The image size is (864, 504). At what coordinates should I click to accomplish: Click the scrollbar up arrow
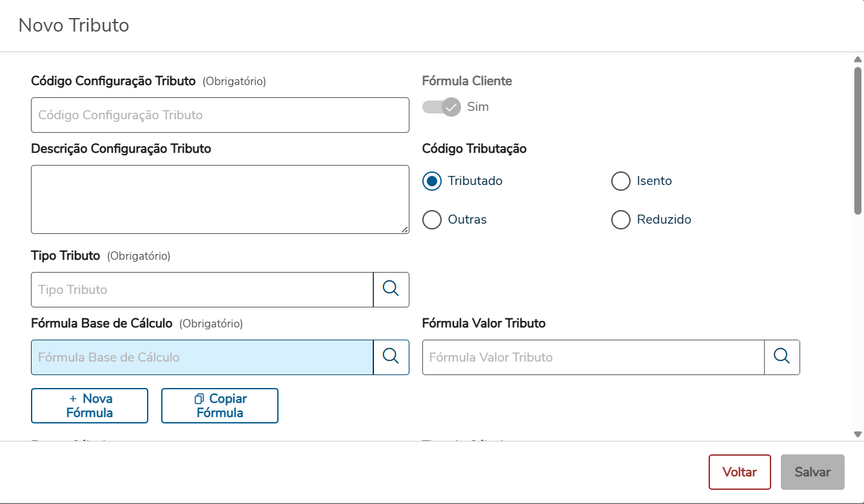pyautogui.click(x=858, y=60)
